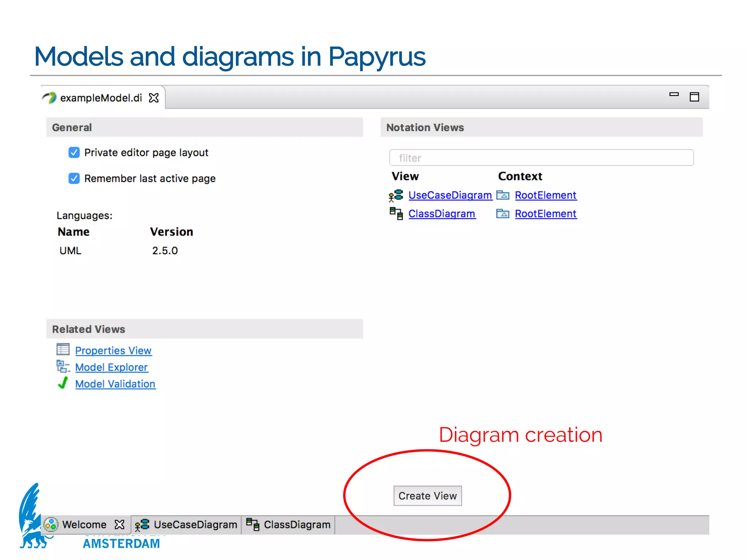The image size is (747, 560).
Task: Select the UML language name cell
Action: pyautogui.click(x=70, y=251)
